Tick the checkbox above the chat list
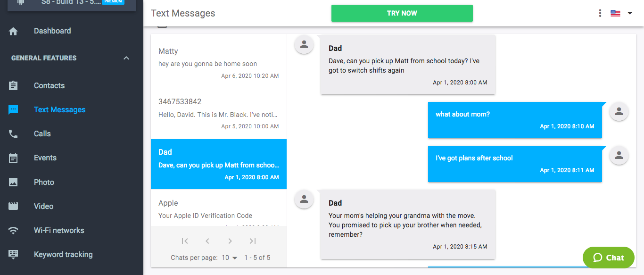This screenshot has width=644, height=275. pos(162,25)
